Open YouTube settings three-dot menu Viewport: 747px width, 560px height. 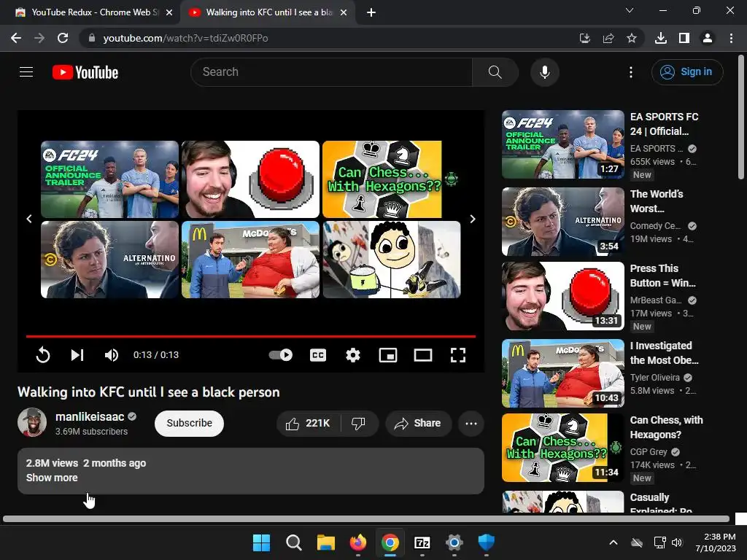631,72
